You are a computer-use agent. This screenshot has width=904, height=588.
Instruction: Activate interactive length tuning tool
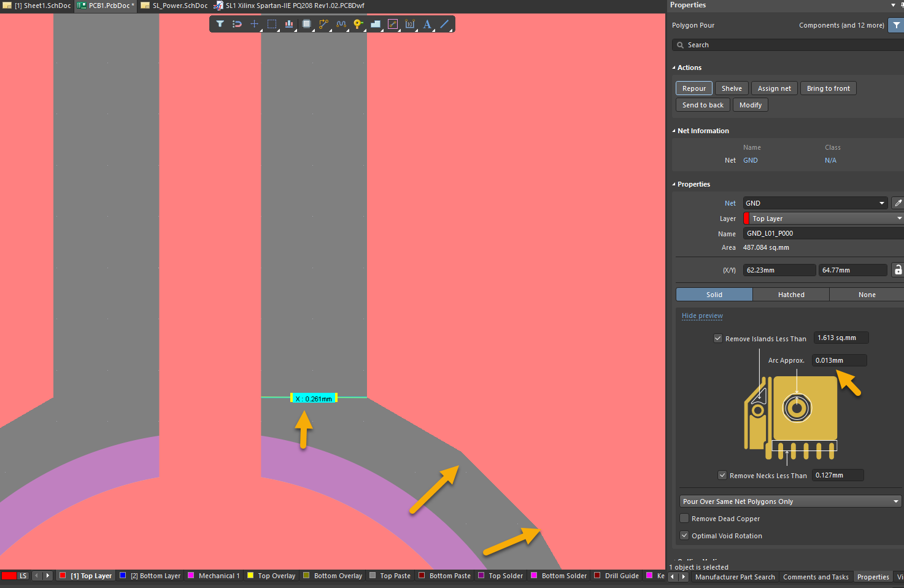(x=341, y=24)
